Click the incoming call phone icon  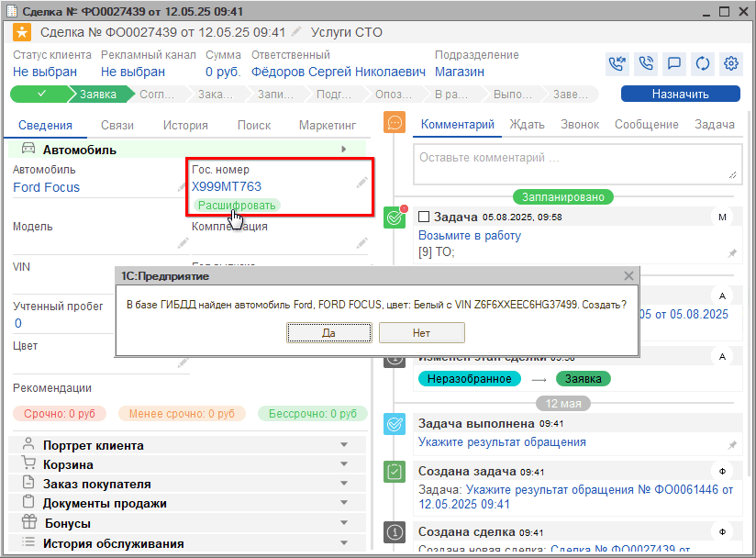[617, 64]
